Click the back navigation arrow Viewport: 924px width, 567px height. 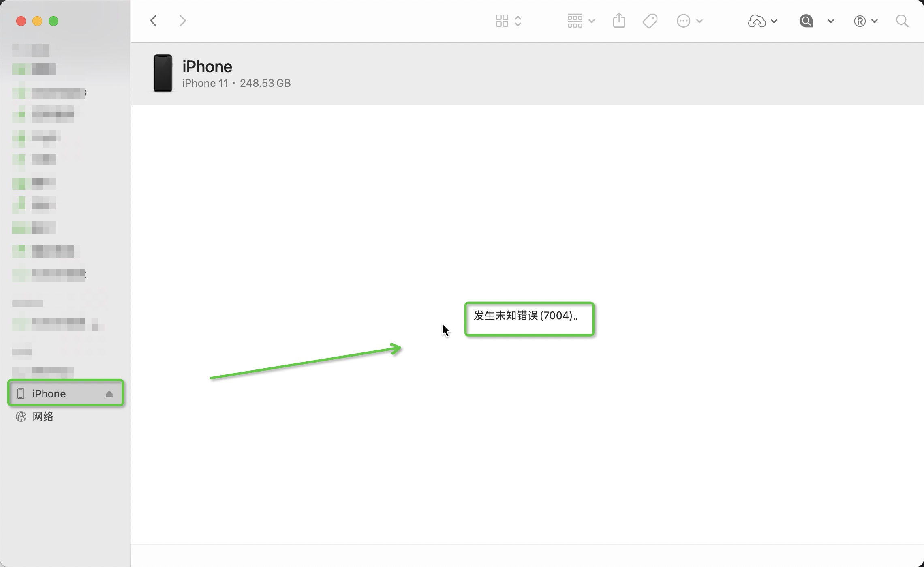(154, 21)
